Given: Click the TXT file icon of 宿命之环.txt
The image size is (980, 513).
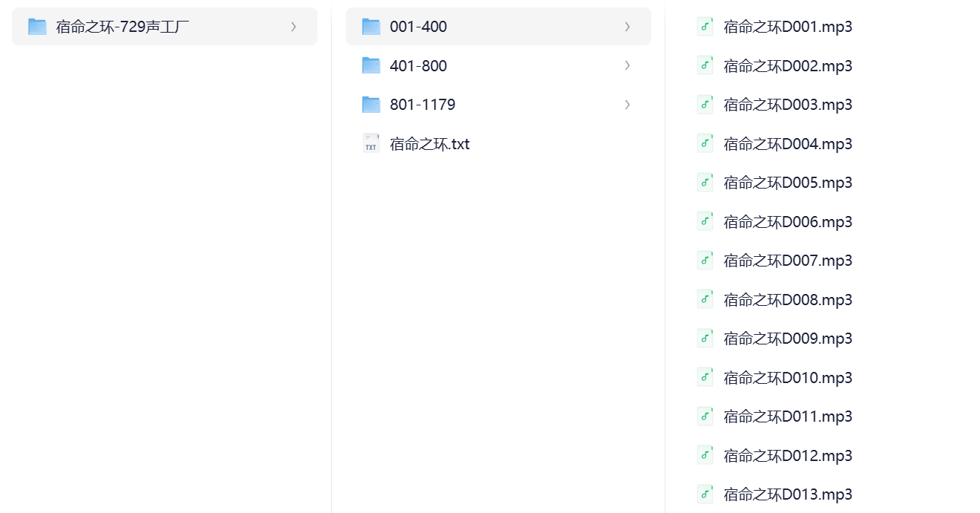Looking at the screenshot, I should 371,143.
